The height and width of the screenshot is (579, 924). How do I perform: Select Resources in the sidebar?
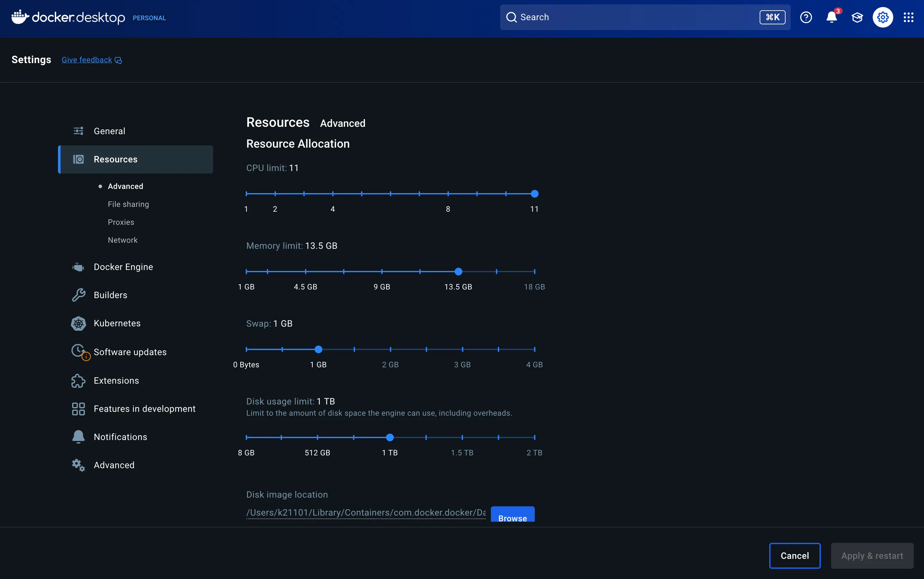[135, 159]
